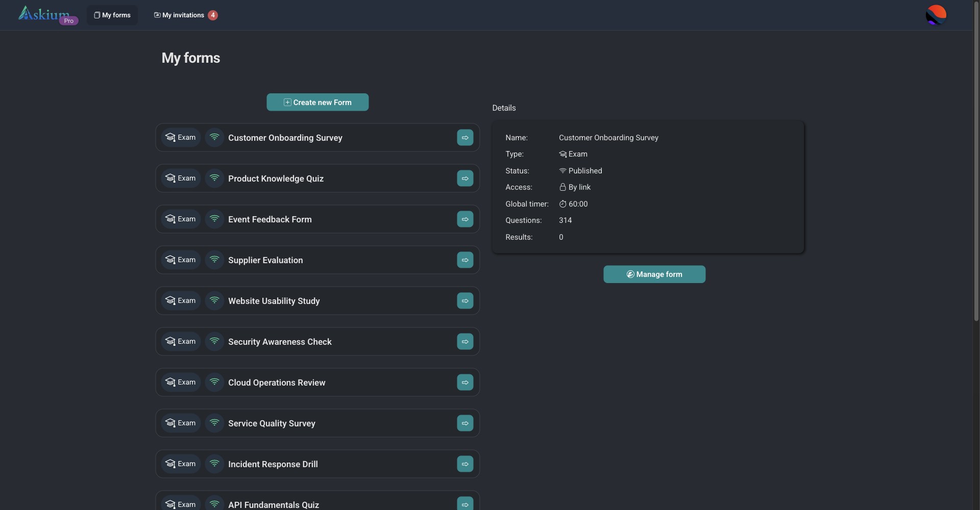Click the 60:00 global timer value
This screenshot has height=510, width=980.
[x=573, y=204]
